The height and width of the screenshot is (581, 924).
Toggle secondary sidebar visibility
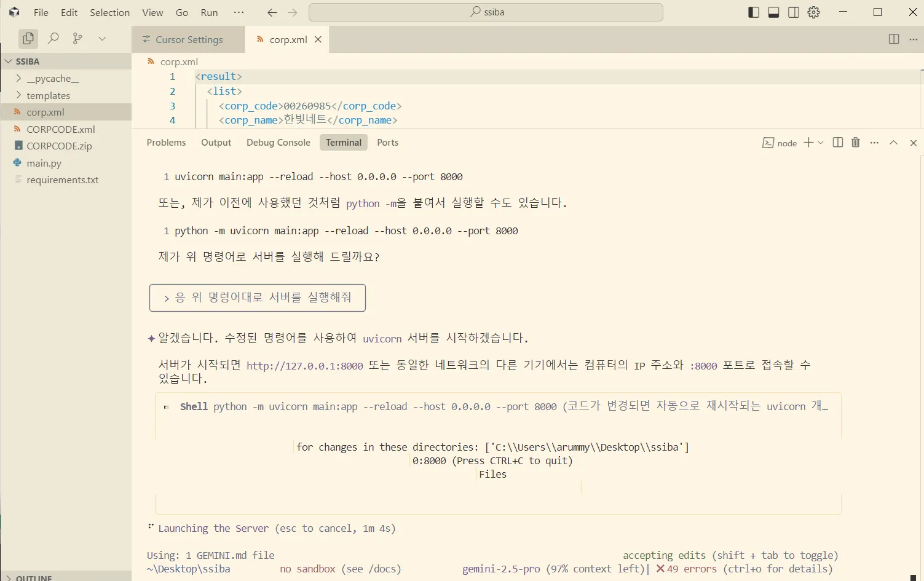coord(794,12)
